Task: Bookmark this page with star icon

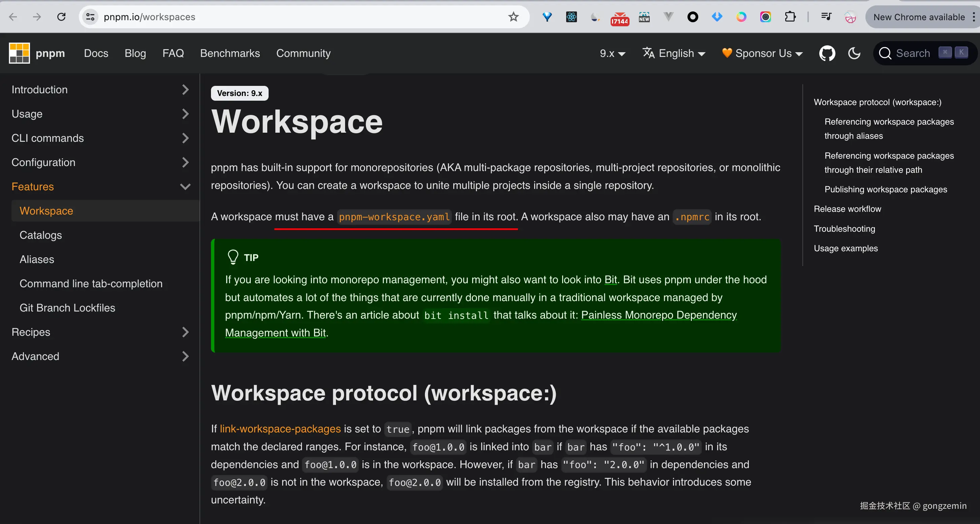Action: point(513,17)
